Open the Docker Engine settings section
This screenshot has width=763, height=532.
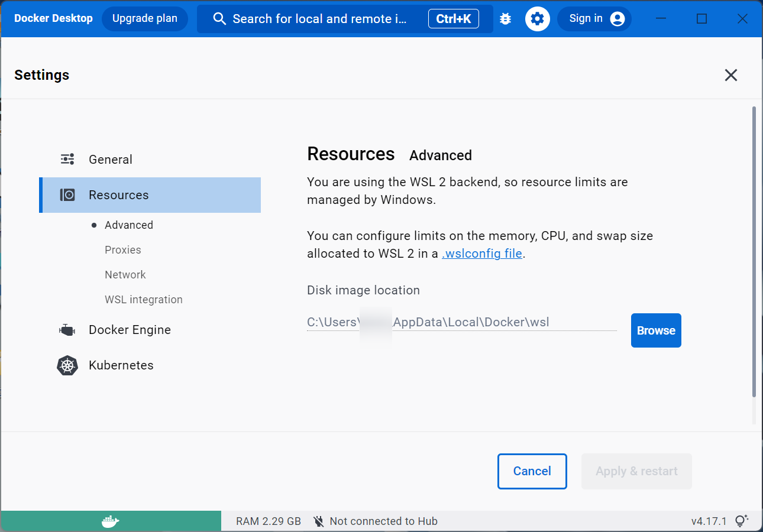pos(150,330)
